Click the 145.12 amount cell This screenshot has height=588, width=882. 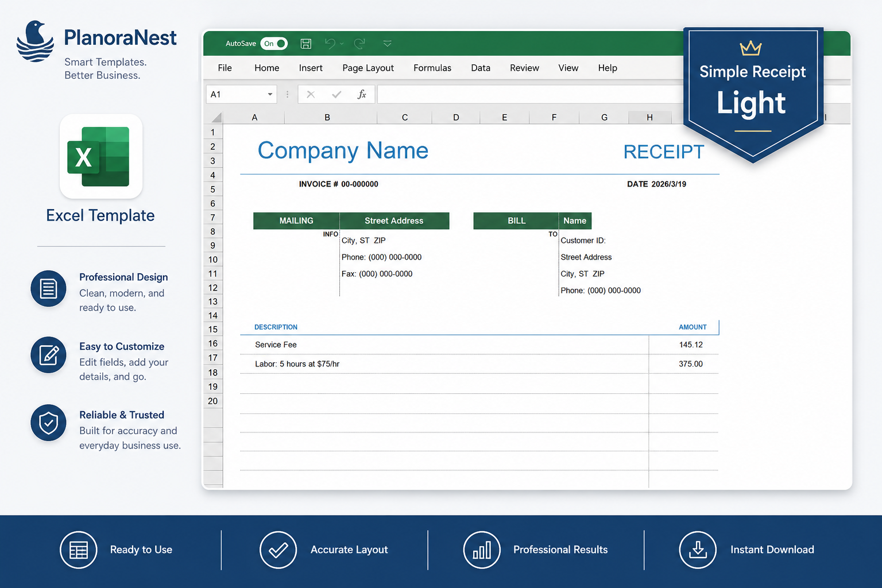pyautogui.click(x=691, y=345)
